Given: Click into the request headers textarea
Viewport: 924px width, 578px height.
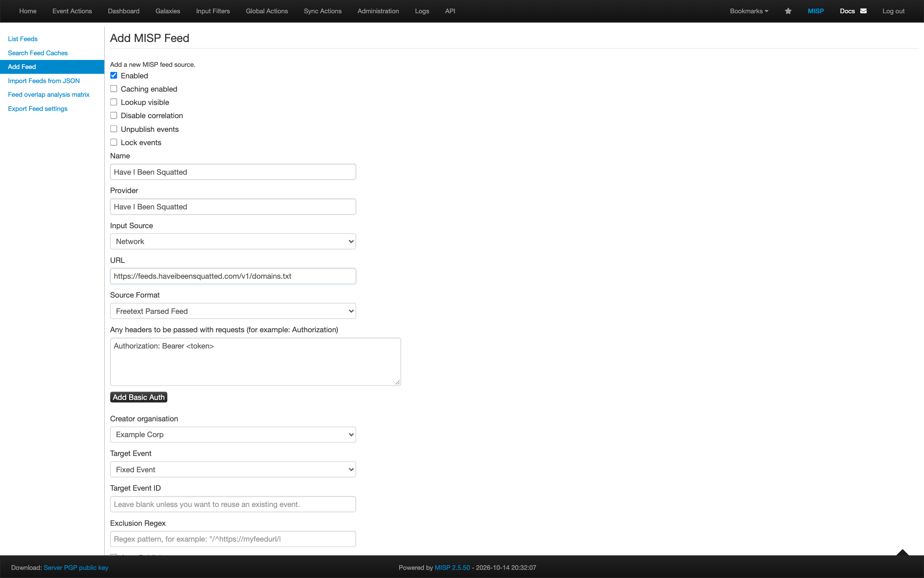Looking at the screenshot, I should coord(255,362).
